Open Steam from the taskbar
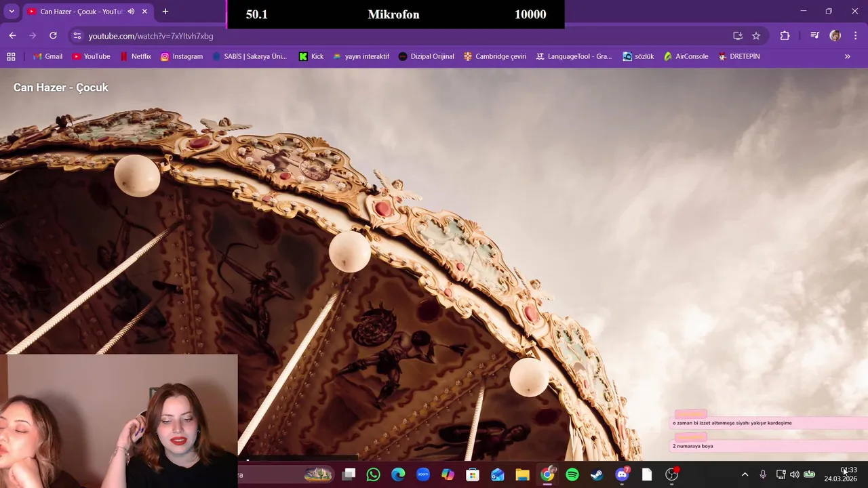The width and height of the screenshot is (868, 488). point(597,474)
